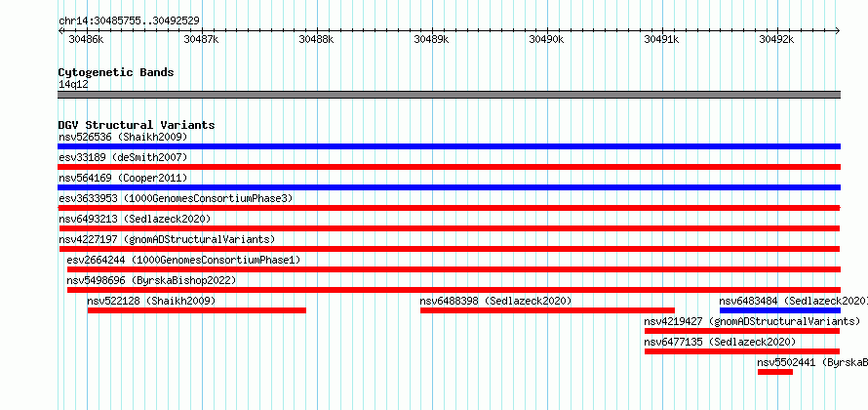The image size is (868, 410).
Task: Click the 30486k ruler tick label
Action: 85,39
